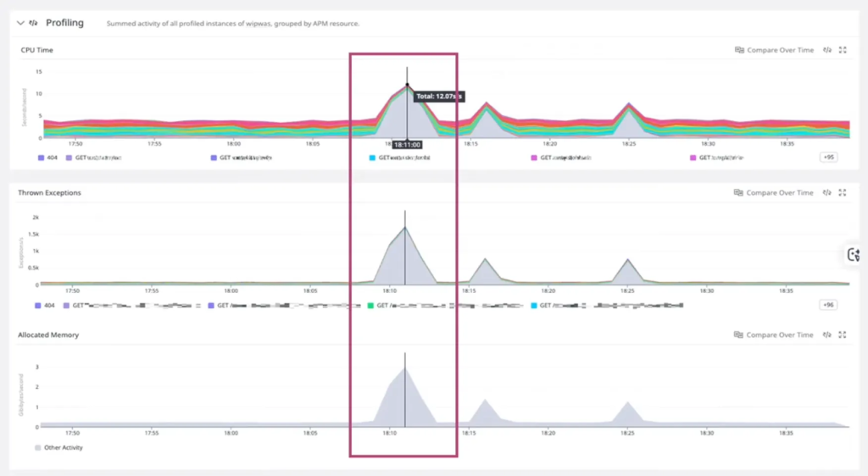Open profiler icon in Allocated Memory header
Screen dimensions: 868x476
click(827, 335)
